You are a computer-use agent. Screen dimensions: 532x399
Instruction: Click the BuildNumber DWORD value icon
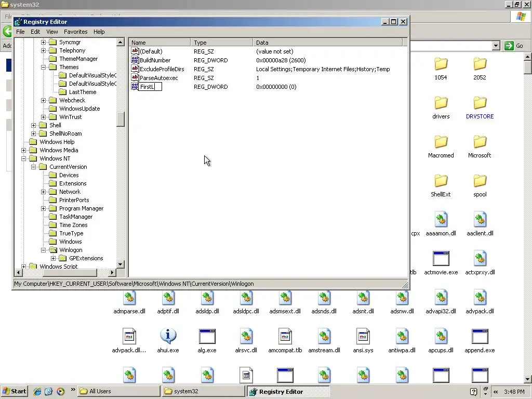(x=135, y=60)
